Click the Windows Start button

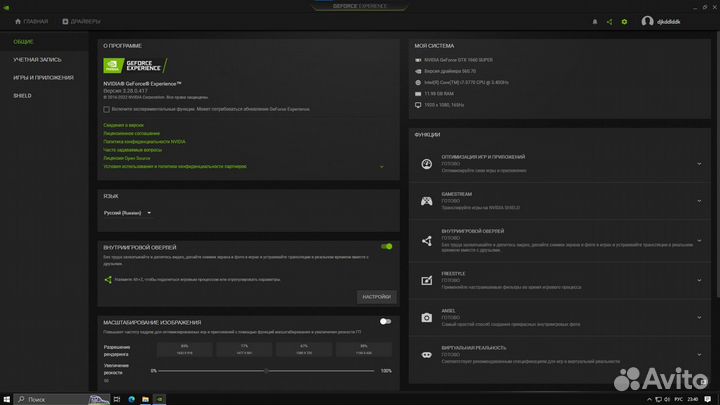point(9,398)
